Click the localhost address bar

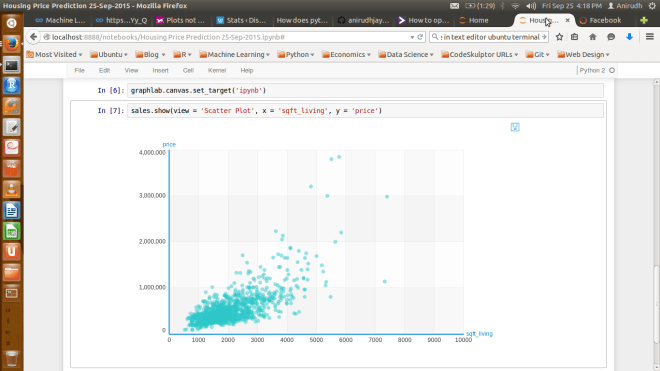pyautogui.click(x=227, y=37)
